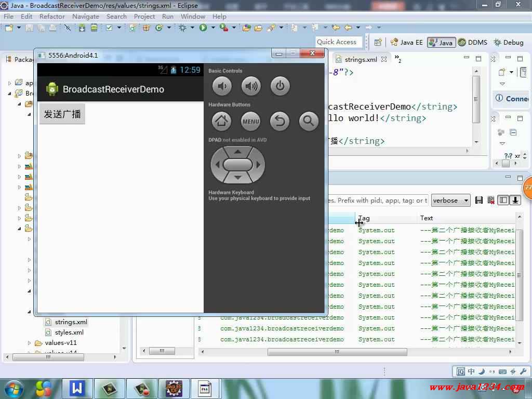Click the Package Explorer horizontal scrollbar thumb
The height and width of the screenshot is (399, 532).
[x=48, y=357]
